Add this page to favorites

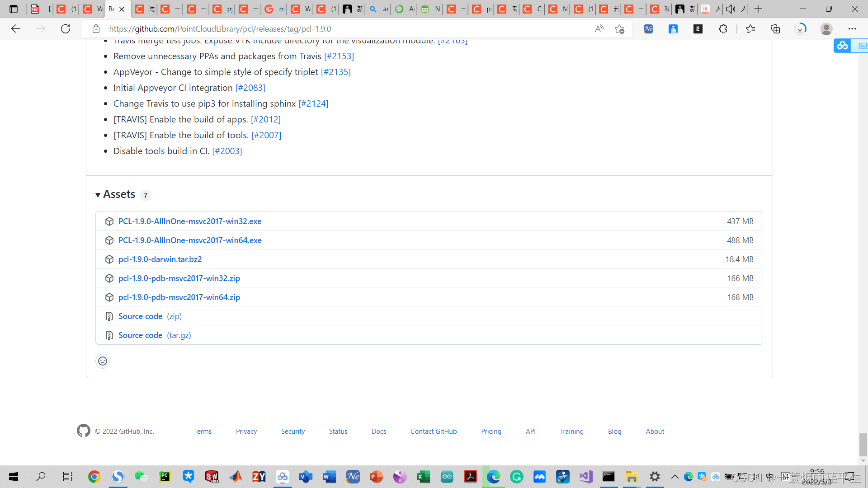(619, 29)
